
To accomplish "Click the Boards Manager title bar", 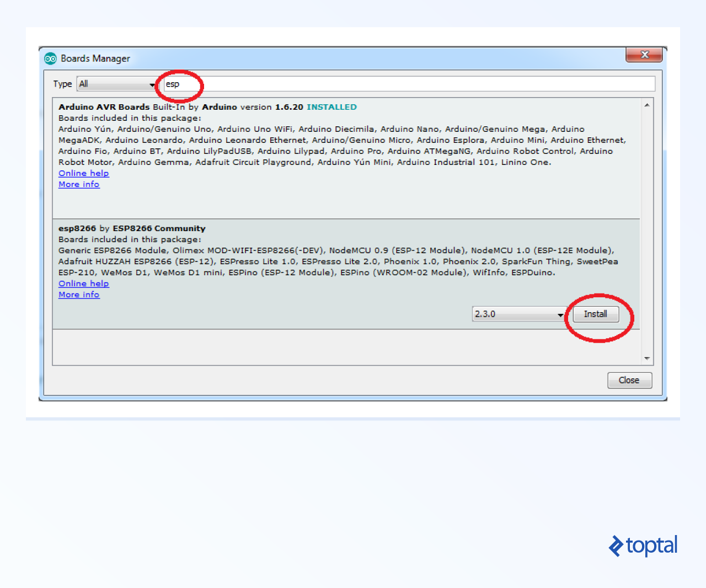I will click(x=331, y=58).
